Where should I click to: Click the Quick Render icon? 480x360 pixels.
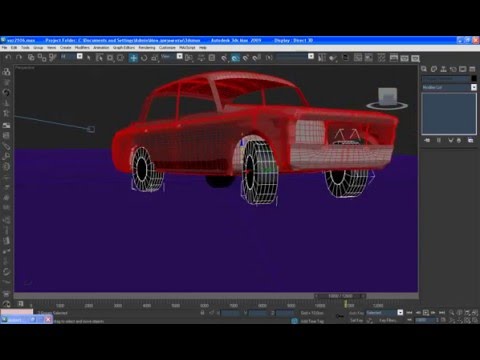(x=415, y=58)
